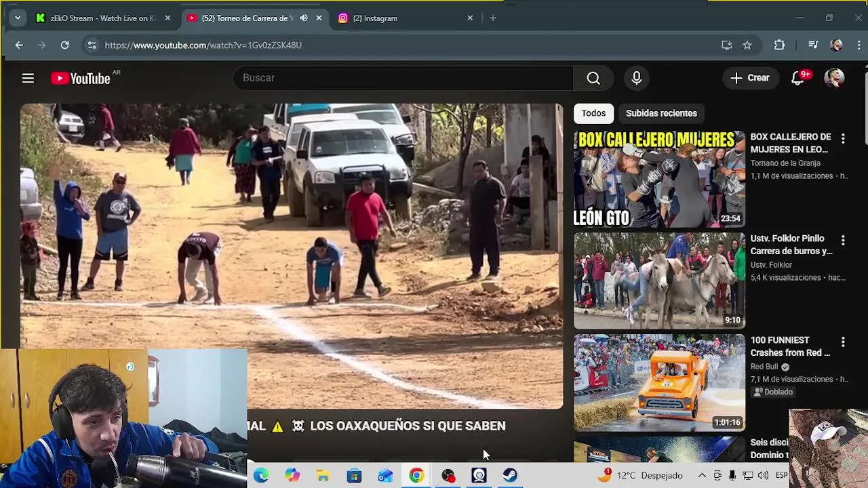Start voice search with the microphone icon
The width and height of the screenshot is (868, 488).
coord(636,78)
